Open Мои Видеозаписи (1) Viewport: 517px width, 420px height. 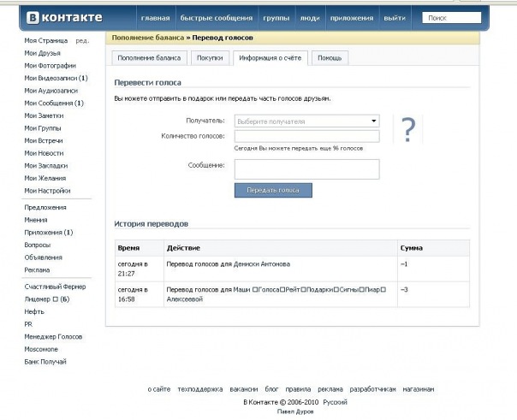click(56, 78)
